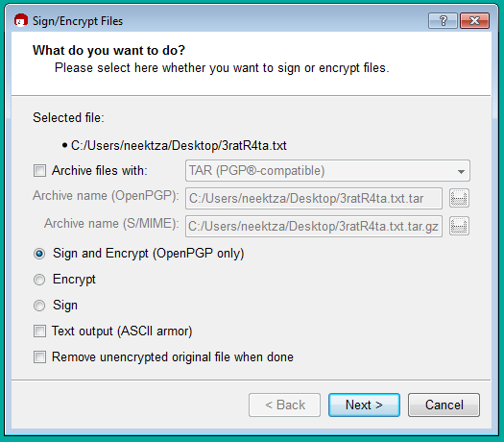Select Sign and Encrypt (OpenPGP only) option
This screenshot has width=504, height=442.
pos(39,254)
